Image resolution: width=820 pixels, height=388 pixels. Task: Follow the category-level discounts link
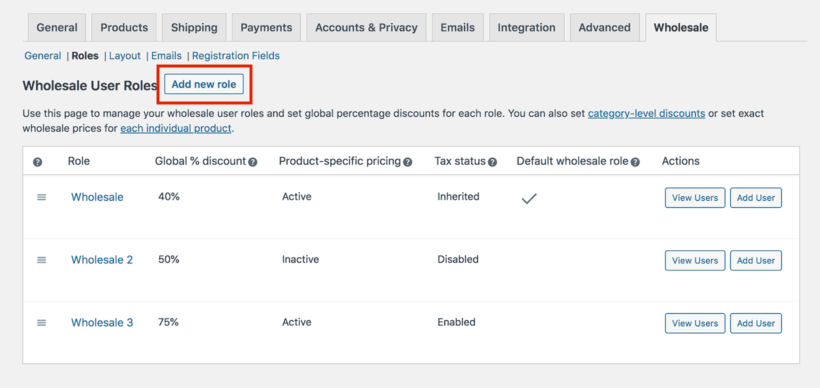[x=646, y=113]
